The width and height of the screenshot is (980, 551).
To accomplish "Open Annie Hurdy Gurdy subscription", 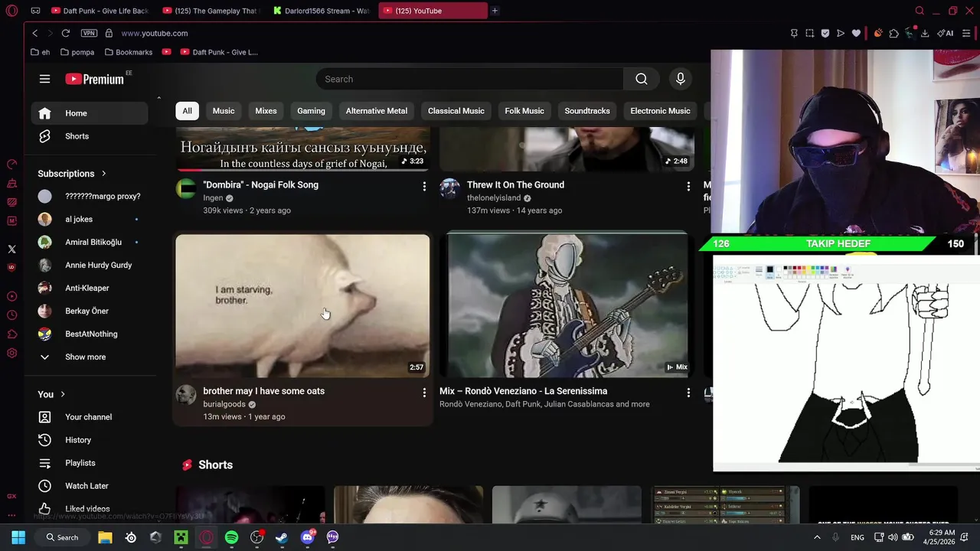I will point(90,265).
